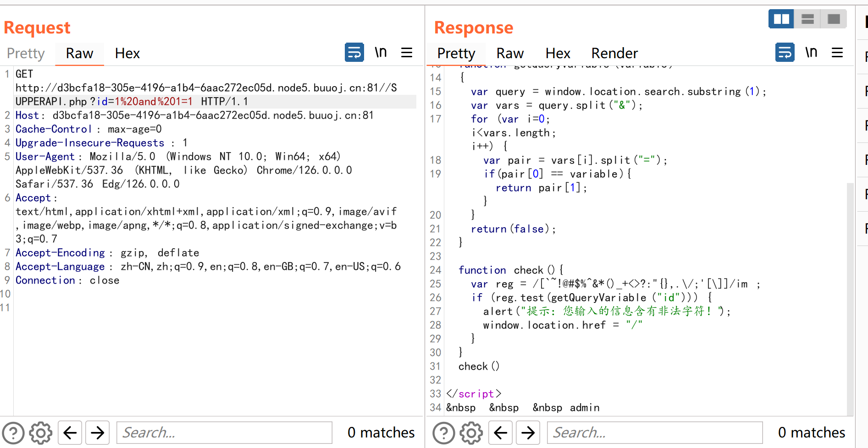Select the side-by-side layout view icon
This screenshot has width=868, height=448.
point(781,19)
